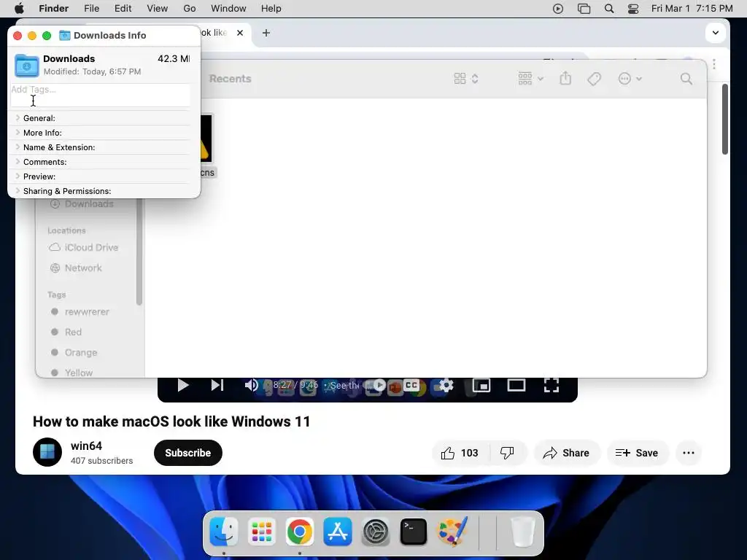Image resolution: width=747 pixels, height=560 pixels.
Task: Open the tab search chevron dropdown in Chrome
Action: tap(715, 33)
